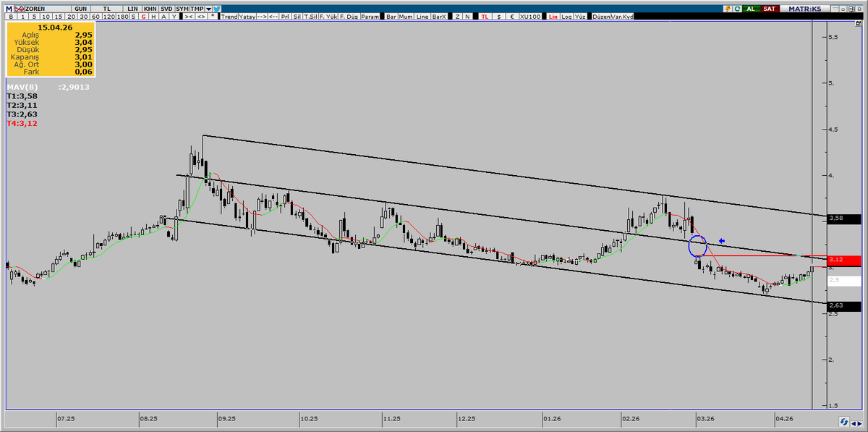The height and width of the screenshot is (432, 868).
Task: Click the '-->' shift right button
Action: coord(262,17)
